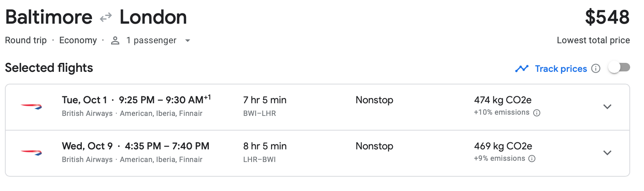This screenshot has width=644, height=191.
Task: Select the Oct 1 9:25 PM departure row
Action: point(136,100)
